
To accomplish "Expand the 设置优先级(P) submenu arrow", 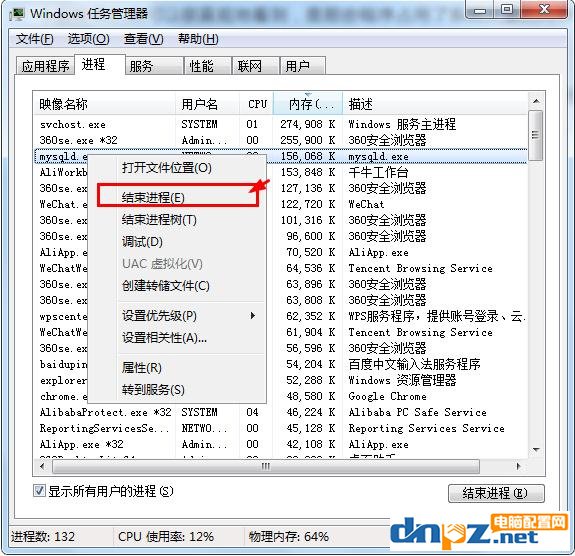I will point(252,315).
